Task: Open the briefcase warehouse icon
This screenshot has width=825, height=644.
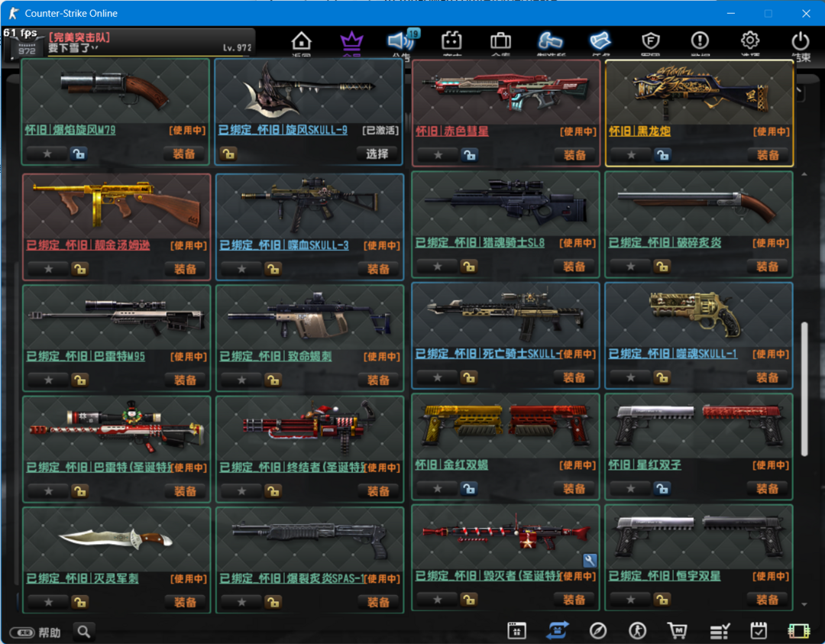Action: [500, 40]
